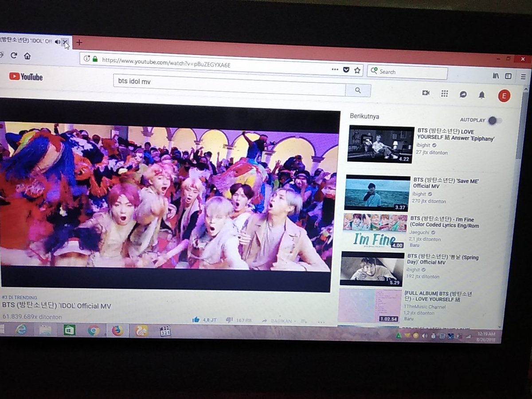Screen dimensions: 532x399
Task: Click the YouTube search box
Action: (229, 84)
